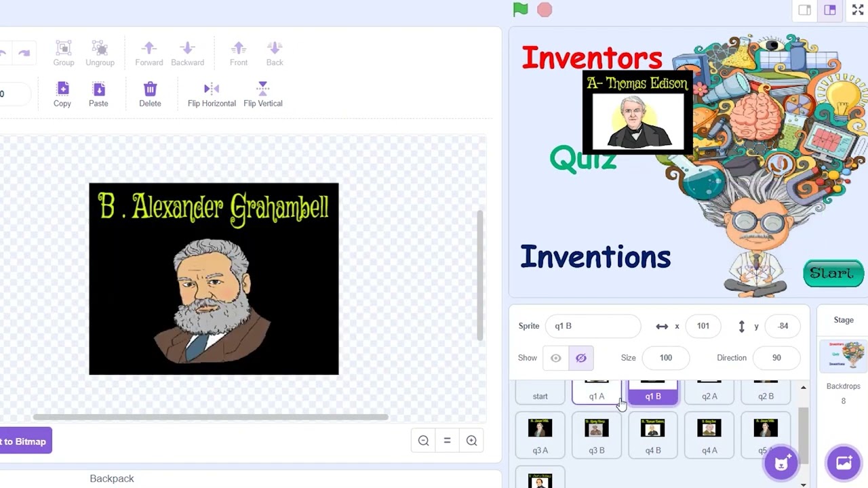
Task: Click Convert to Bitmap button
Action: pos(26,441)
